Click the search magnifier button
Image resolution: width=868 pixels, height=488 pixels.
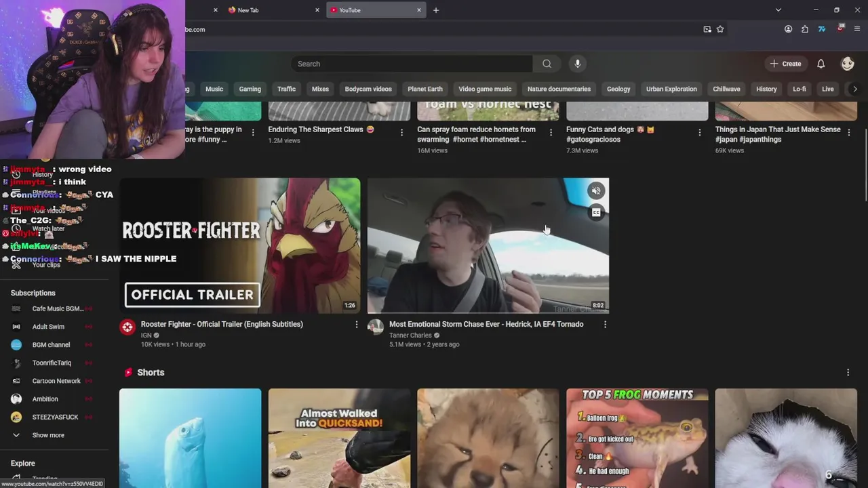[x=547, y=64]
